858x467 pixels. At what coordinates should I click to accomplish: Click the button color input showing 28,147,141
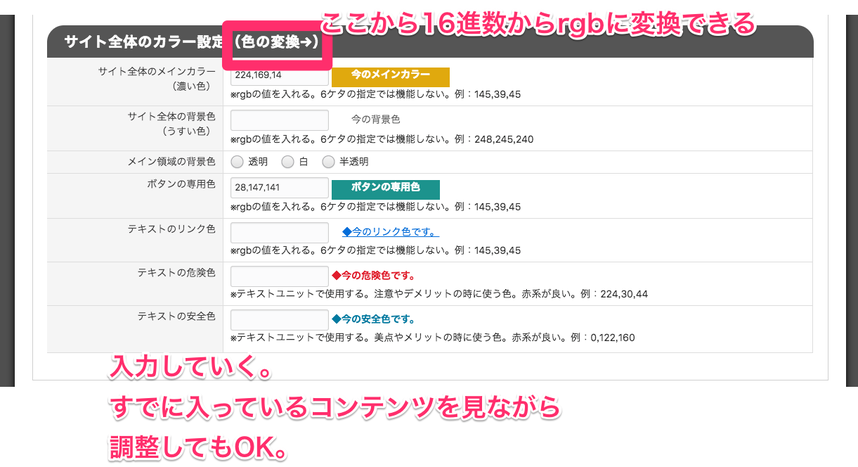tap(279, 188)
